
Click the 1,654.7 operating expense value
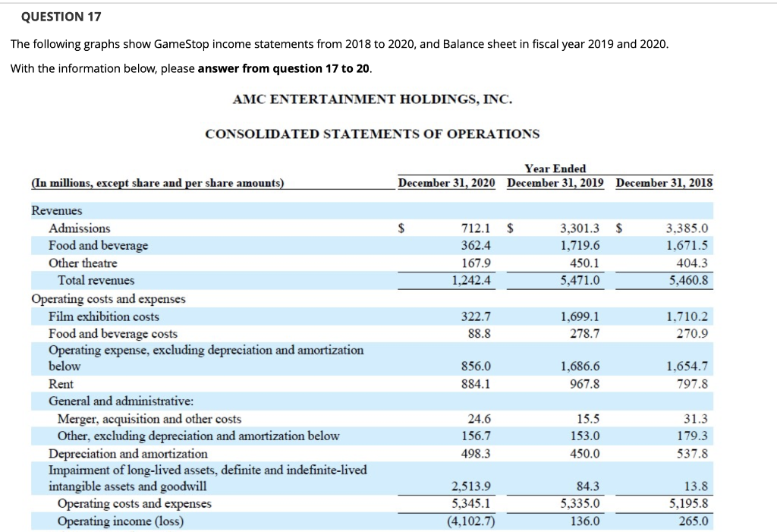pyautogui.click(x=687, y=366)
